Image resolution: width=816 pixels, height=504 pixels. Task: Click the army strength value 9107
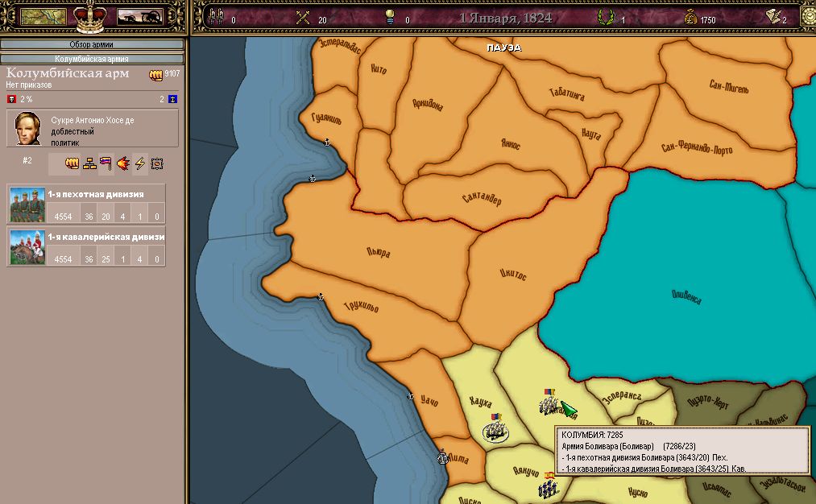coord(172,73)
